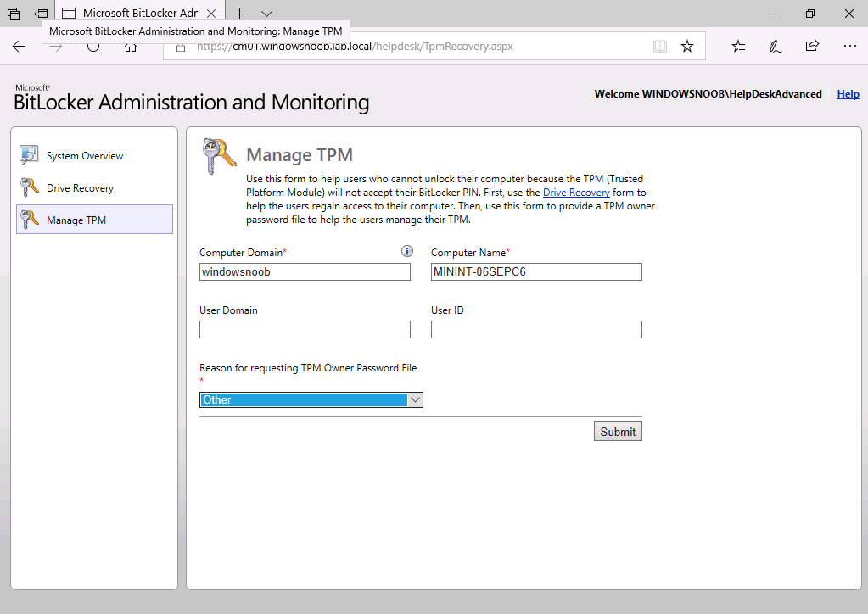Click the browser Back arrow
Screen dimensions: 868x614
(19, 47)
